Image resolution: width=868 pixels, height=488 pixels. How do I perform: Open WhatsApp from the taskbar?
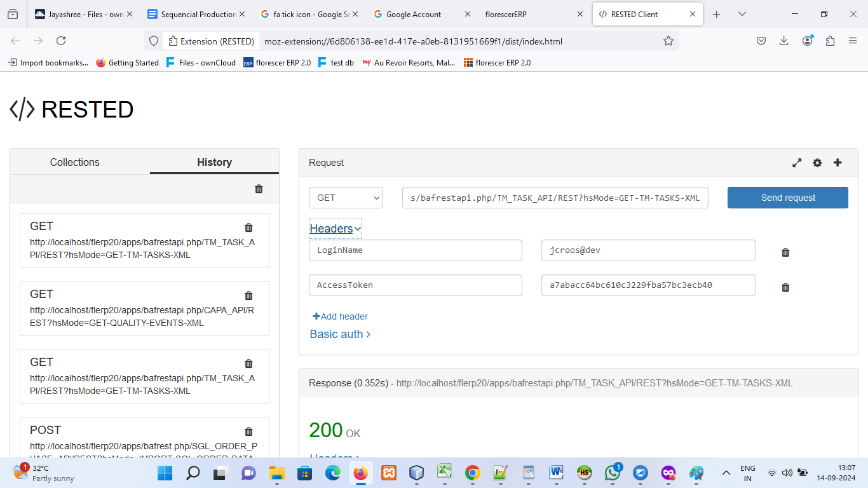[x=613, y=473]
